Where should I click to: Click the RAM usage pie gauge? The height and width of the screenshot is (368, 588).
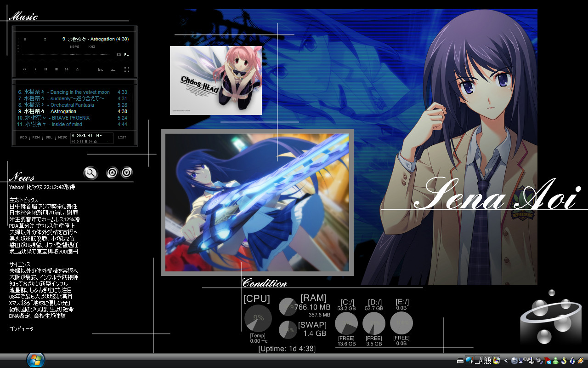[x=288, y=307]
